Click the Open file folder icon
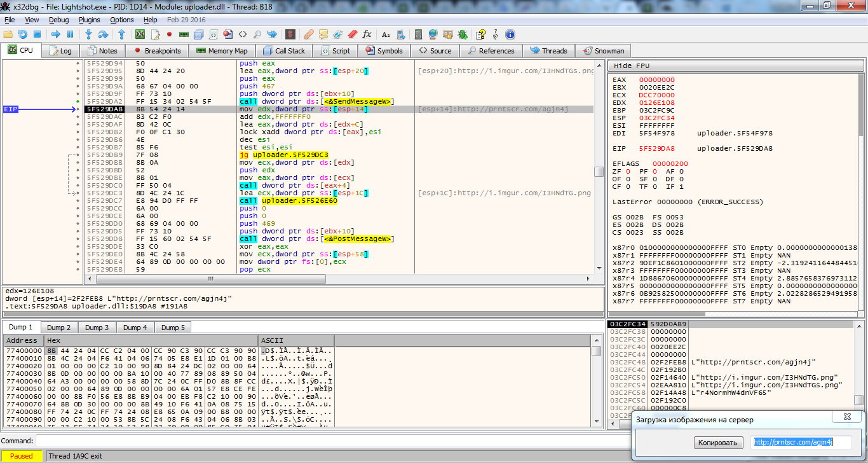 point(8,34)
